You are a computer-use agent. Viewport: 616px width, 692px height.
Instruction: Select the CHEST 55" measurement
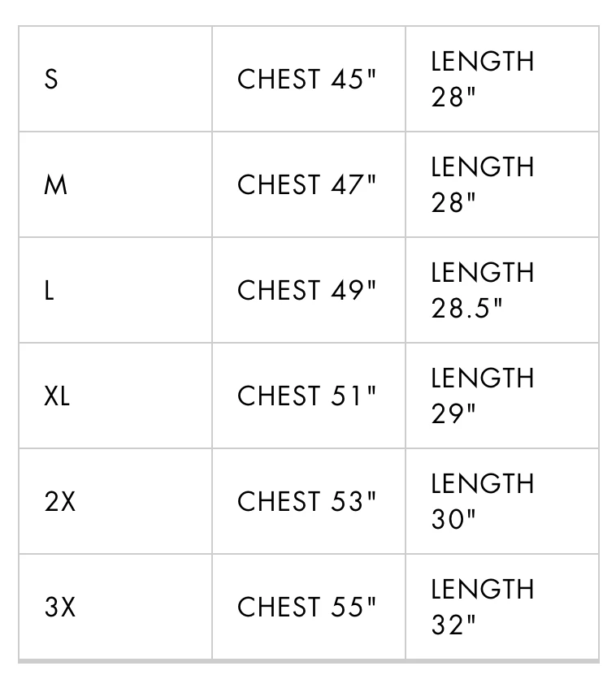[307, 608]
